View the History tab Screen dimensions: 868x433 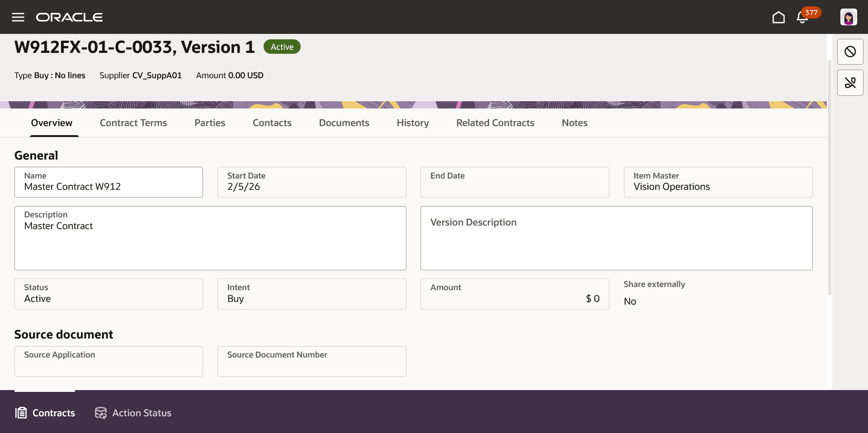(413, 122)
